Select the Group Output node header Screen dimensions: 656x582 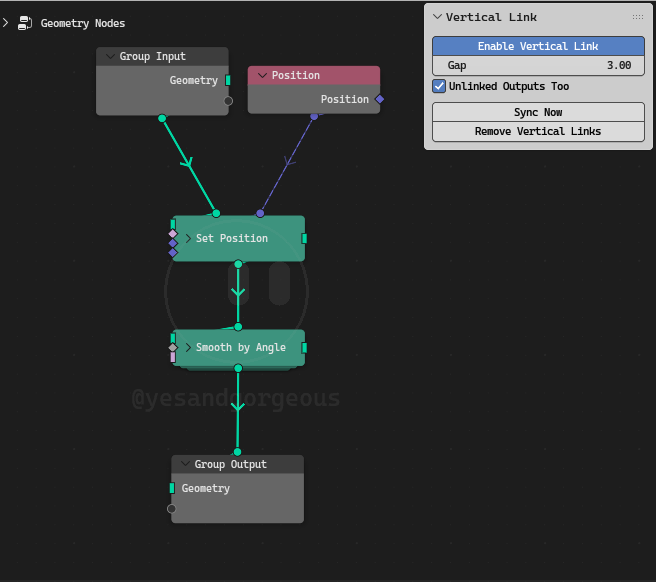point(238,464)
